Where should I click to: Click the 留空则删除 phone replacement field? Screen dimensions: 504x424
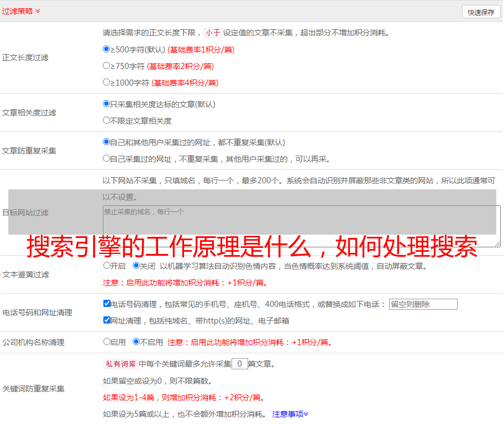tap(423, 304)
